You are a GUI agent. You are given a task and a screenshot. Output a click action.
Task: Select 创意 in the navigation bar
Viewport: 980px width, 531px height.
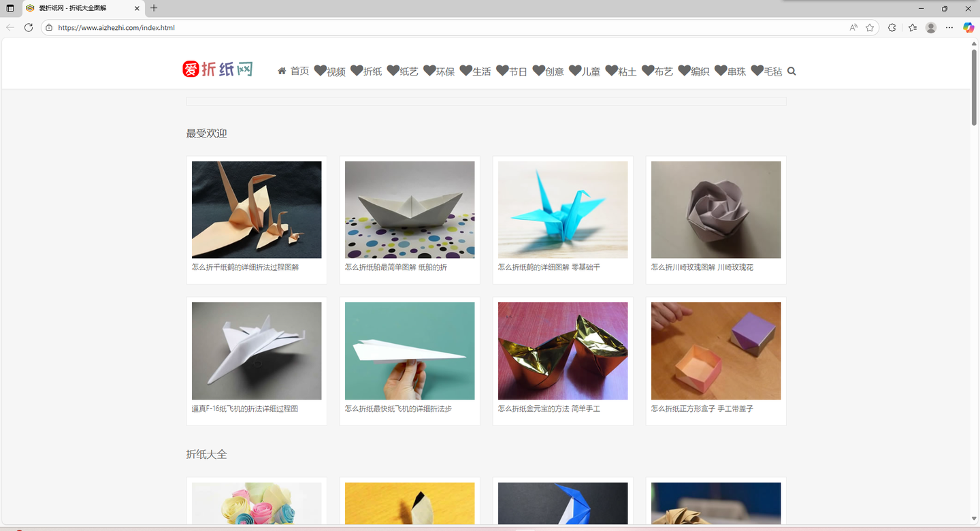549,71
